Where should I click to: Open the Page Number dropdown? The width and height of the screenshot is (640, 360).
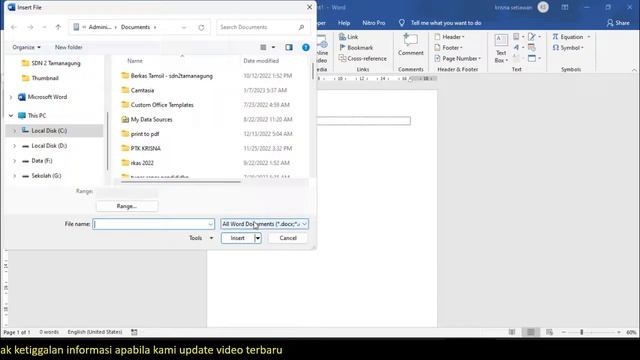[458, 58]
